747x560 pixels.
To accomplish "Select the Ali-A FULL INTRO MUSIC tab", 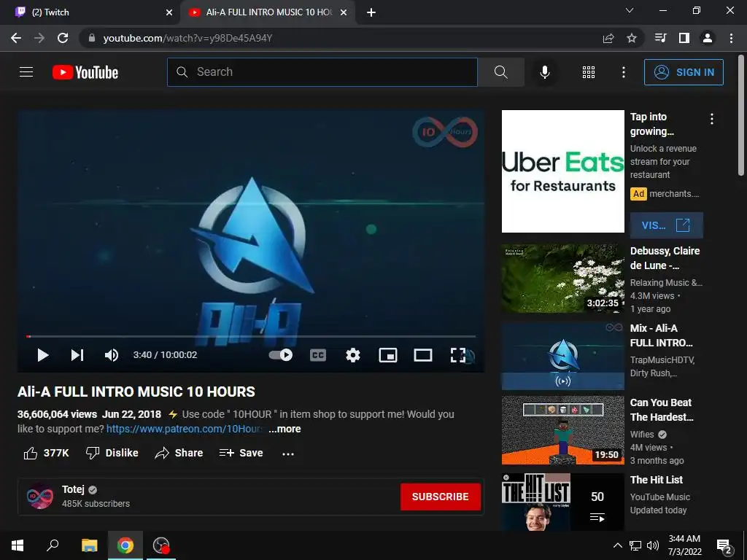I will [x=268, y=12].
